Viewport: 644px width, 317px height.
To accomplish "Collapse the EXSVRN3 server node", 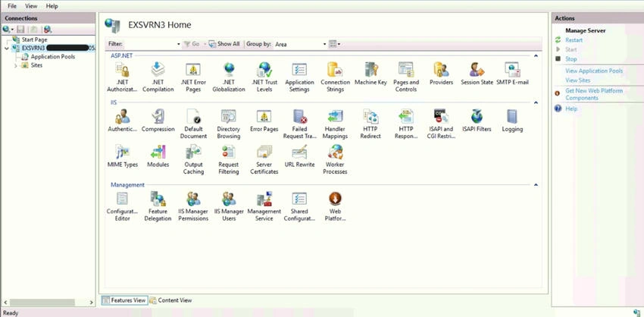I will tap(7, 48).
